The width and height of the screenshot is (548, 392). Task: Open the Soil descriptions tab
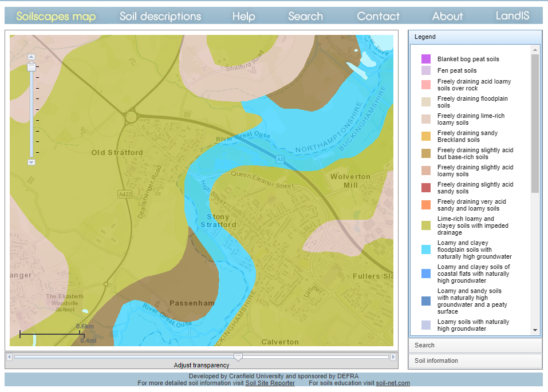point(160,16)
